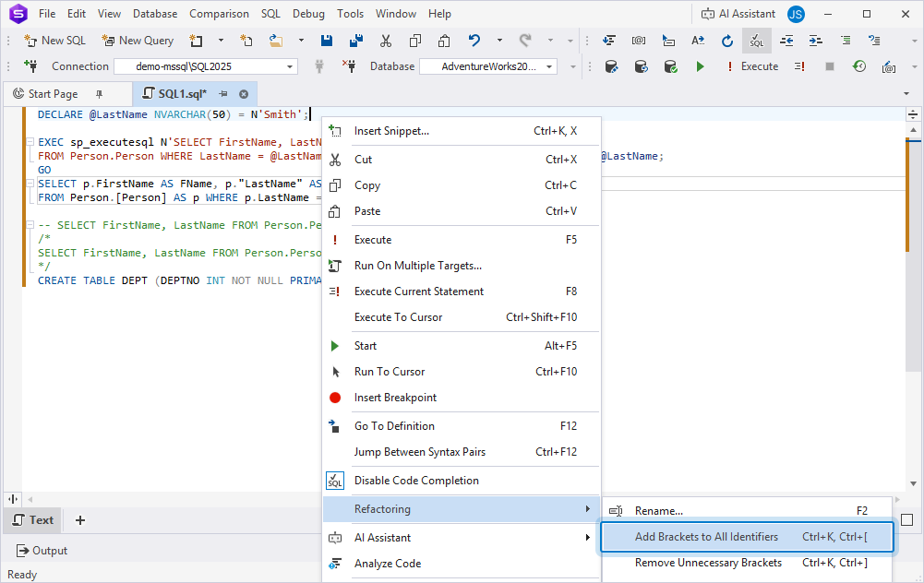The height and width of the screenshot is (583, 924).
Task: Click the Text view tab at bottom
Action: tap(33, 520)
